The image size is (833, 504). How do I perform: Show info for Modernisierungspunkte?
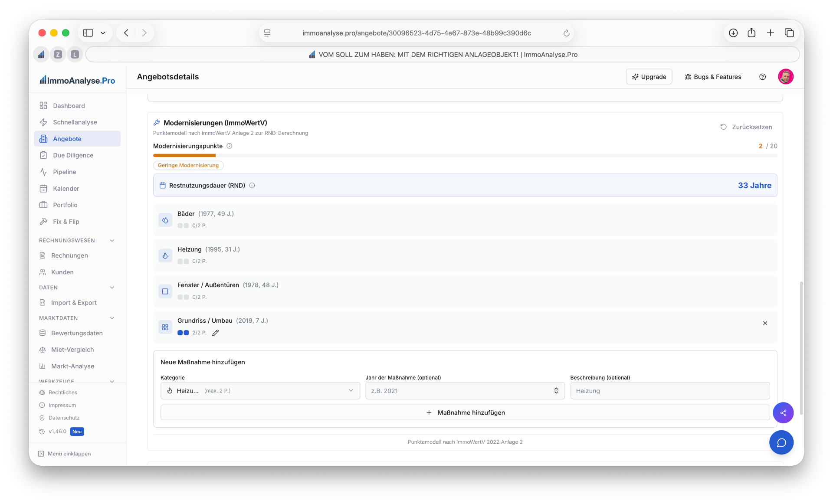click(x=230, y=146)
